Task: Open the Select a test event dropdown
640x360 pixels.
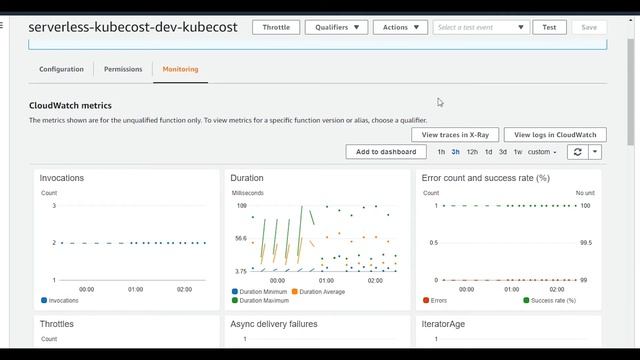Action: pos(481,27)
